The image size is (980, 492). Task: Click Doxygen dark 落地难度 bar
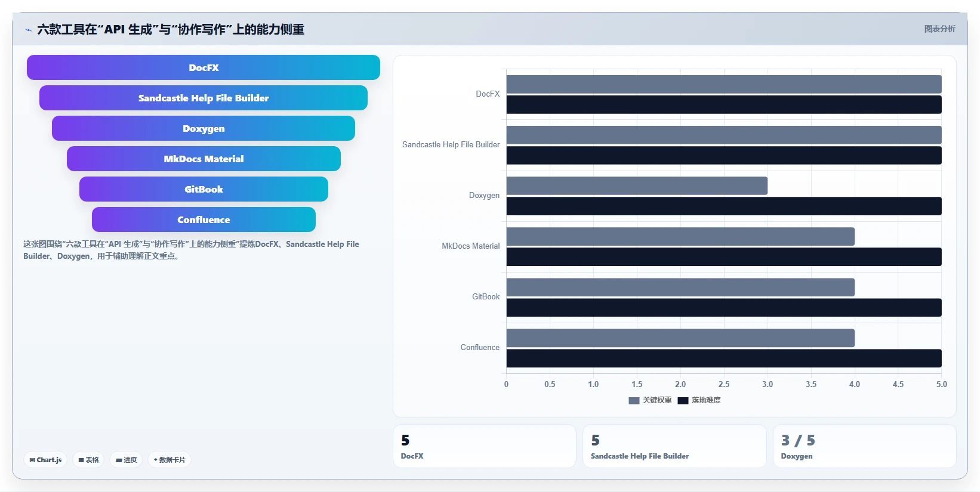coord(724,206)
